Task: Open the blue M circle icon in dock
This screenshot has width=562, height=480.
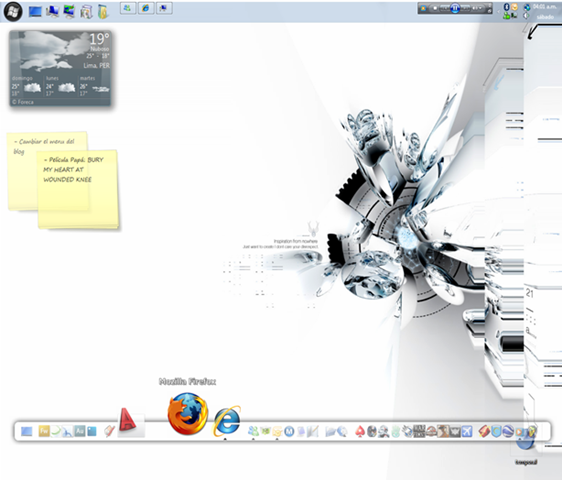Action: 289,432
